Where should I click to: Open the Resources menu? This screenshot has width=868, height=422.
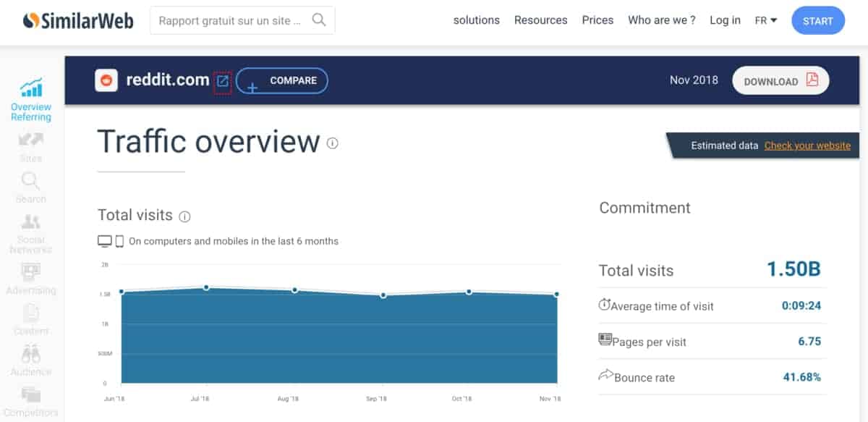point(541,20)
